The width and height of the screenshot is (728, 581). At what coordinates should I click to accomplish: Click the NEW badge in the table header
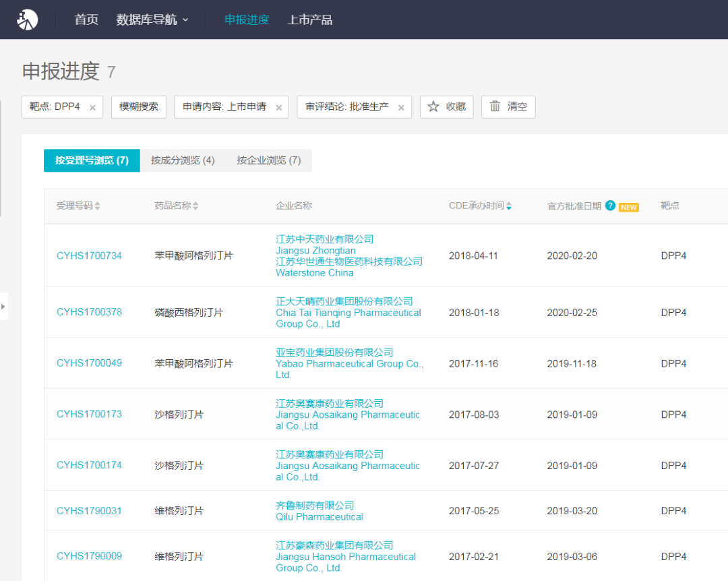tap(629, 207)
